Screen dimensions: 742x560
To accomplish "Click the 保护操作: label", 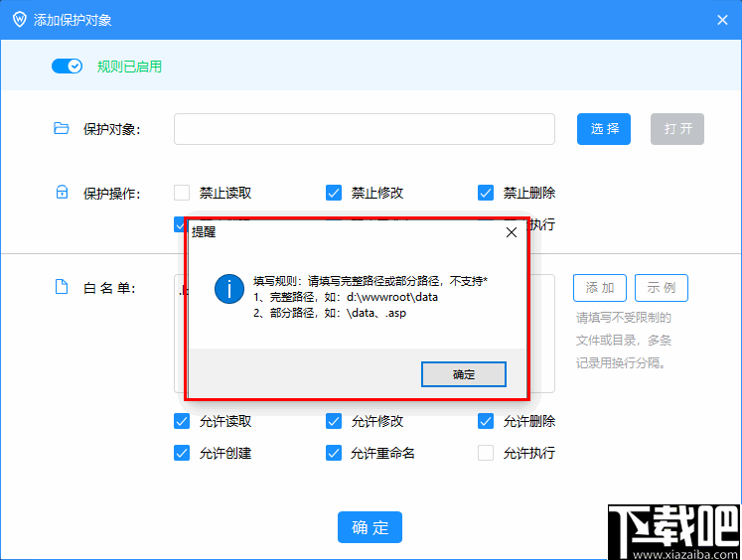I will pyautogui.click(x=112, y=193).
